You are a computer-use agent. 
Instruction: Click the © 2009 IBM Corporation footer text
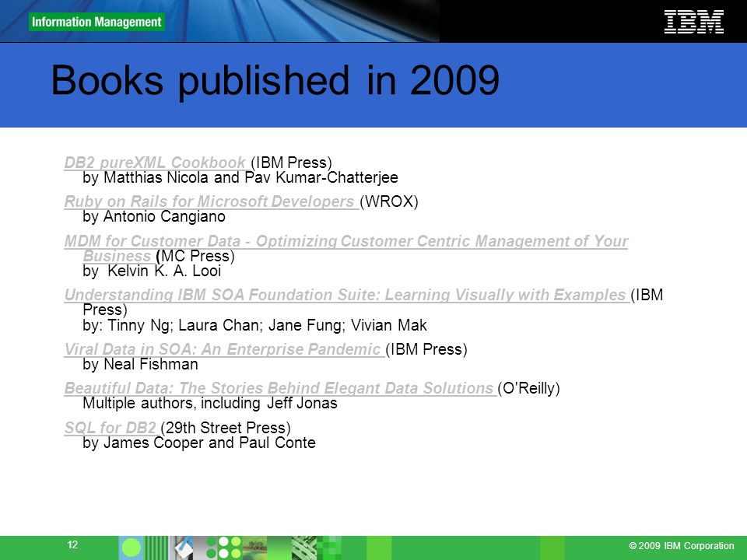[682, 546]
